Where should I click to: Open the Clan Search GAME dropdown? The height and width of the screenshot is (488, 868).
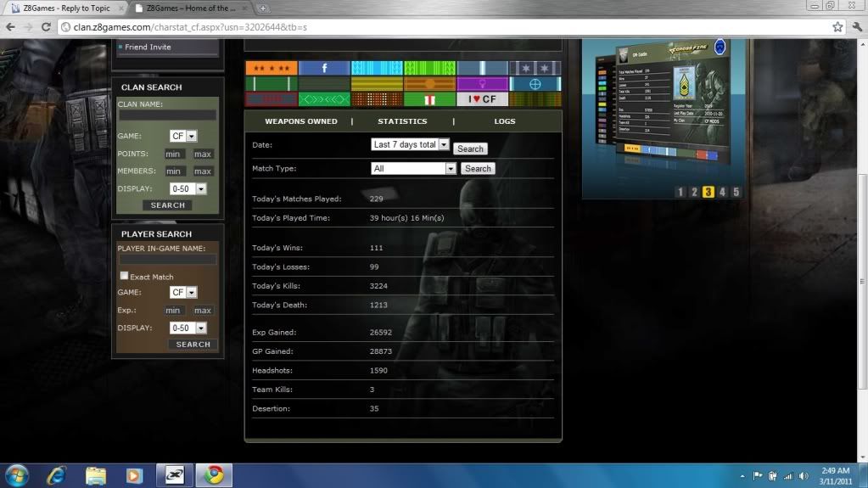click(x=183, y=136)
